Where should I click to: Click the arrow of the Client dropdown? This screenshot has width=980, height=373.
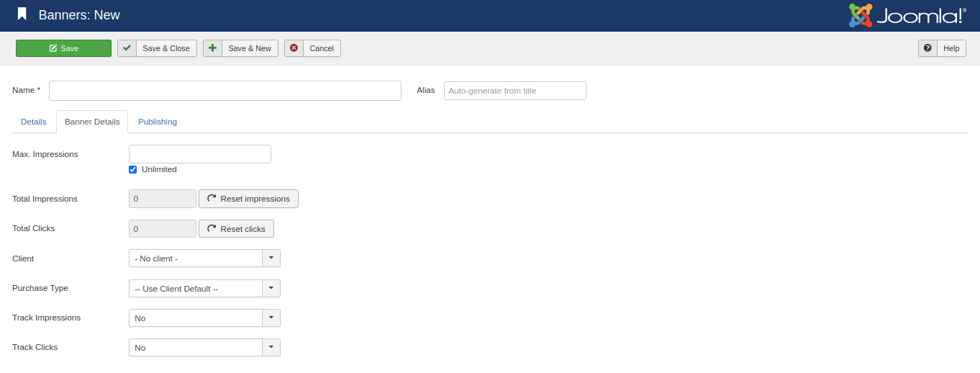tap(271, 259)
